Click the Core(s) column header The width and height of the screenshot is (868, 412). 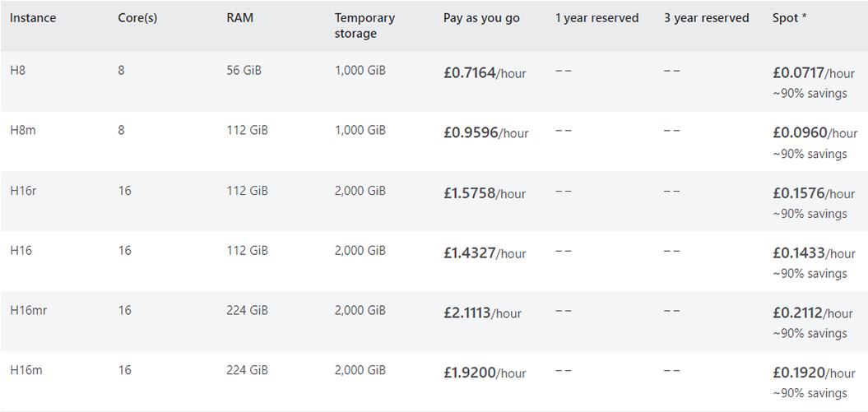coord(137,18)
